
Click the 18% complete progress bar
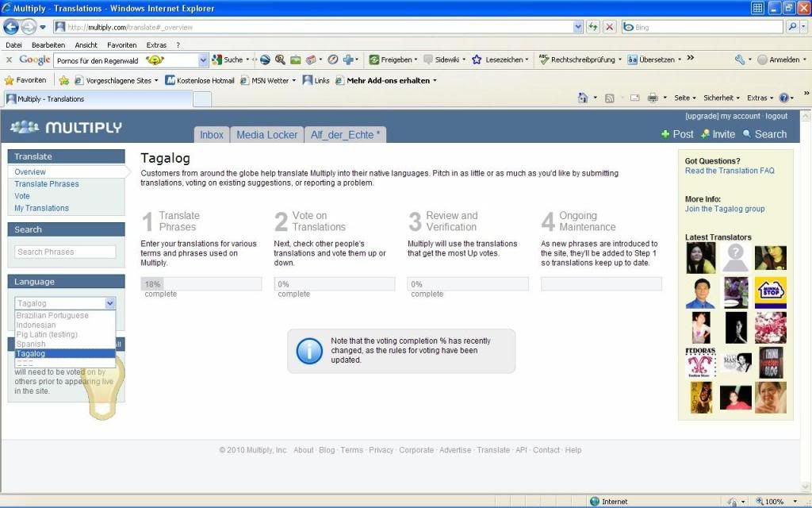coord(201,284)
